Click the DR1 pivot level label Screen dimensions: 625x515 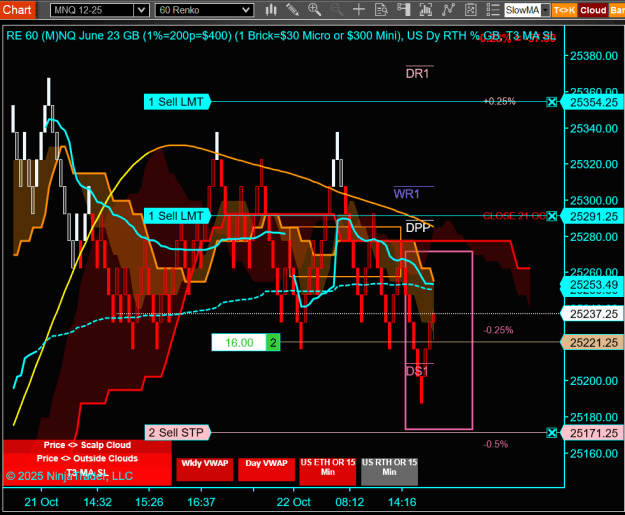click(417, 74)
